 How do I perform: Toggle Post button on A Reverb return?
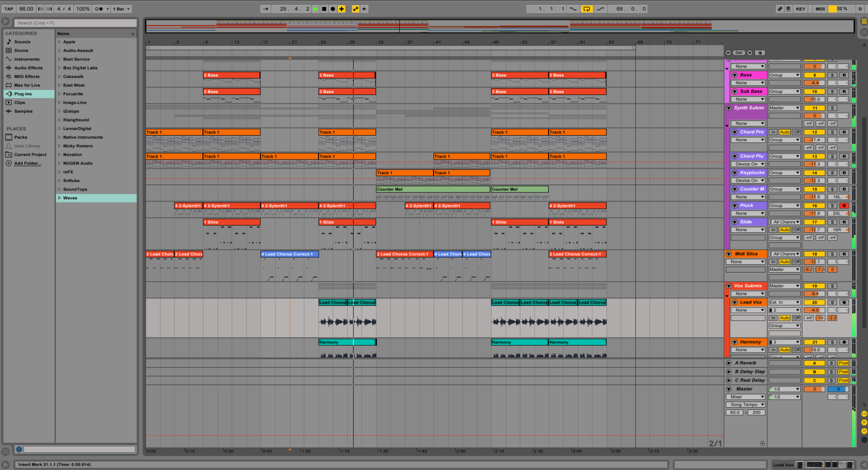coord(843,363)
